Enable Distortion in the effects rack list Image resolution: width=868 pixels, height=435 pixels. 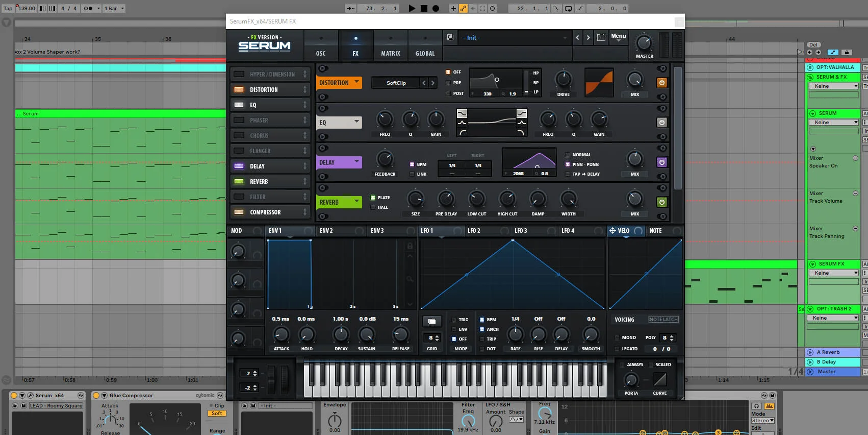(239, 89)
